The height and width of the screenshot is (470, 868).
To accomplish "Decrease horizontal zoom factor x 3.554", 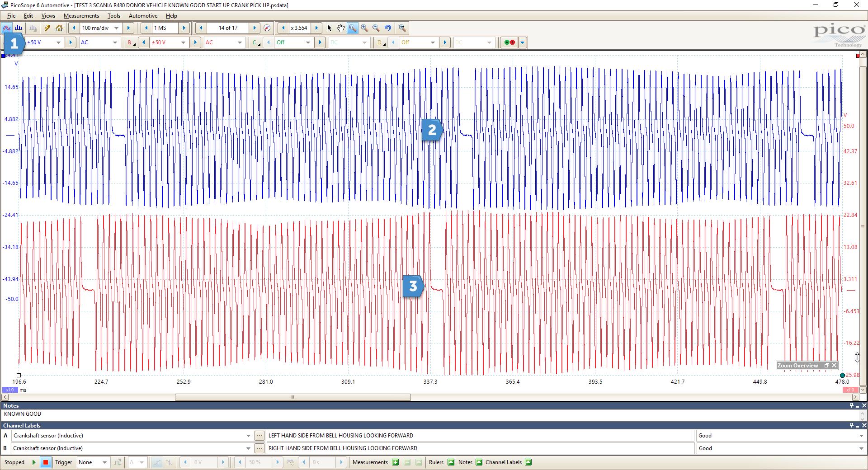I will (283, 28).
